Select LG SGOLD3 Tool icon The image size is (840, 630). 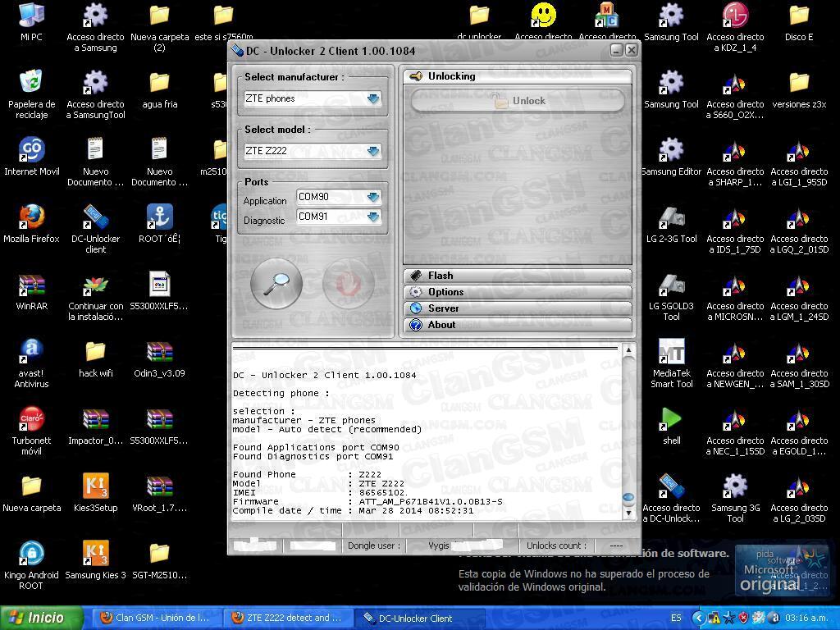[671, 296]
